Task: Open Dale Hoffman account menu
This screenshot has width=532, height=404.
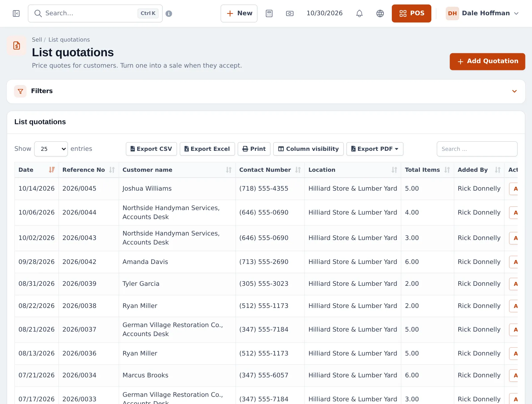Action: (483, 13)
